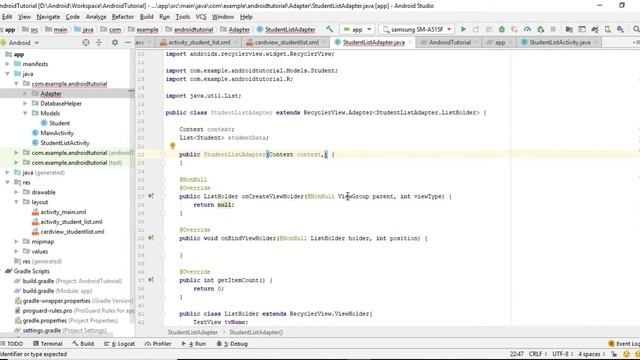Click Attach Debugger to Android Process icon
Screen dimensions: 640x360
point(541,29)
